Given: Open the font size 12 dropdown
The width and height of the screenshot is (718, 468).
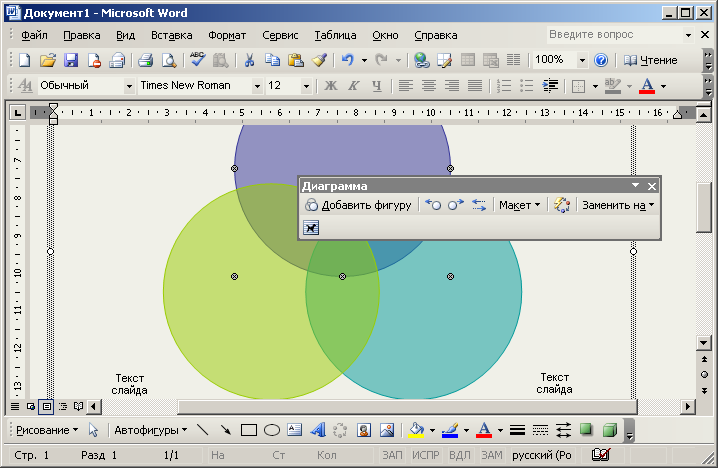Looking at the screenshot, I should point(306,86).
